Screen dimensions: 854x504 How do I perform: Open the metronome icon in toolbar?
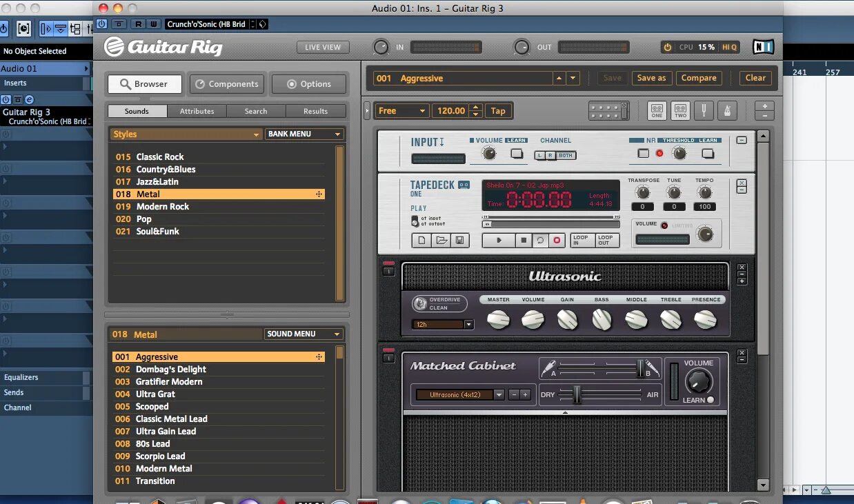click(728, 110)
